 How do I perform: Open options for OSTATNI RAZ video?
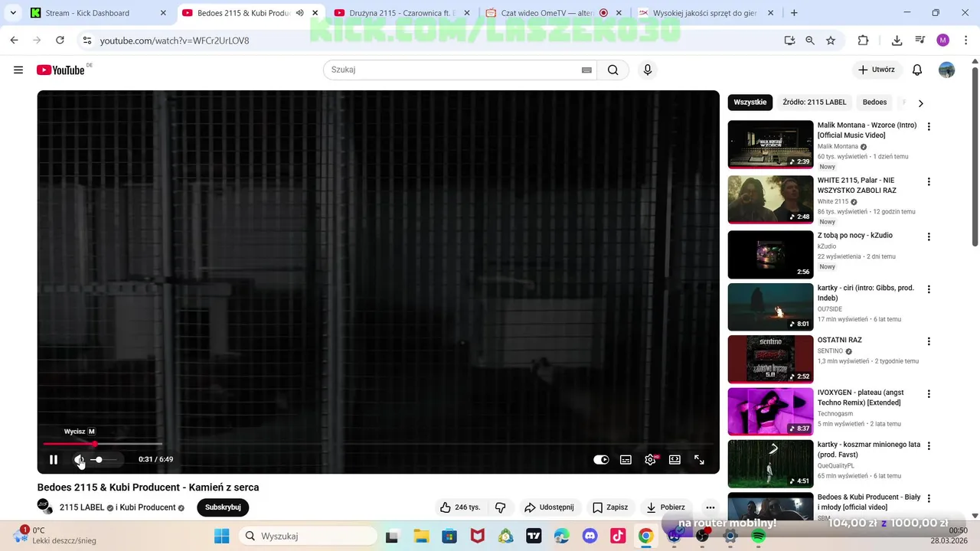point(929,341)
